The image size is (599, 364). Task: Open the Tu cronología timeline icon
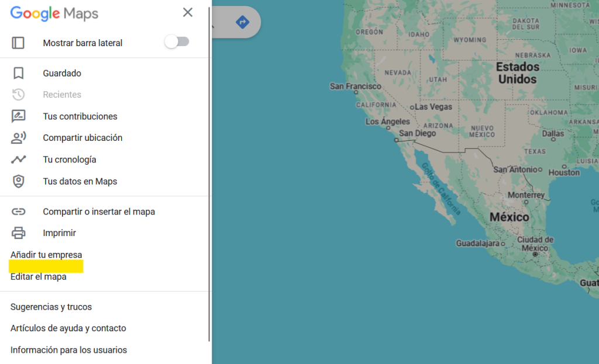click(19, 160)
